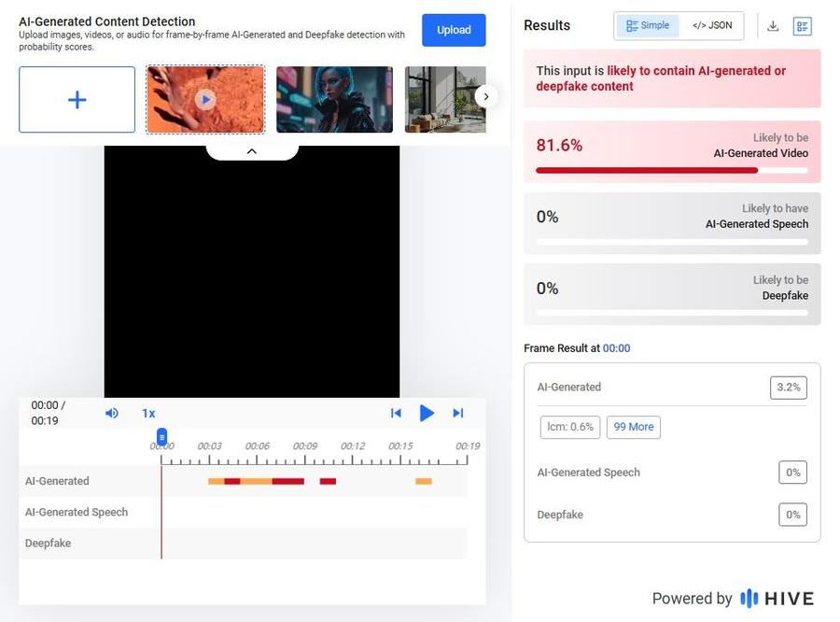The width and height of the screenshot is (840, 622).
Task: Switch results to JSON view
Action: pyautogui.click(x=711, y=25)
